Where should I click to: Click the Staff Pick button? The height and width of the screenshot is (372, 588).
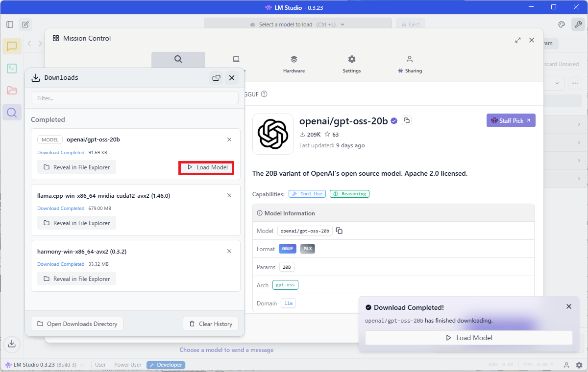(x=511, y=120)
